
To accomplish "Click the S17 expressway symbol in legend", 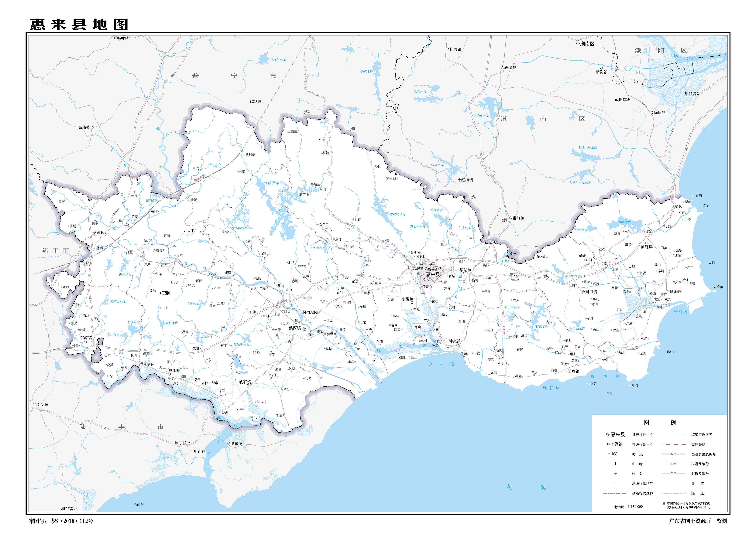I will coord(673,454).
